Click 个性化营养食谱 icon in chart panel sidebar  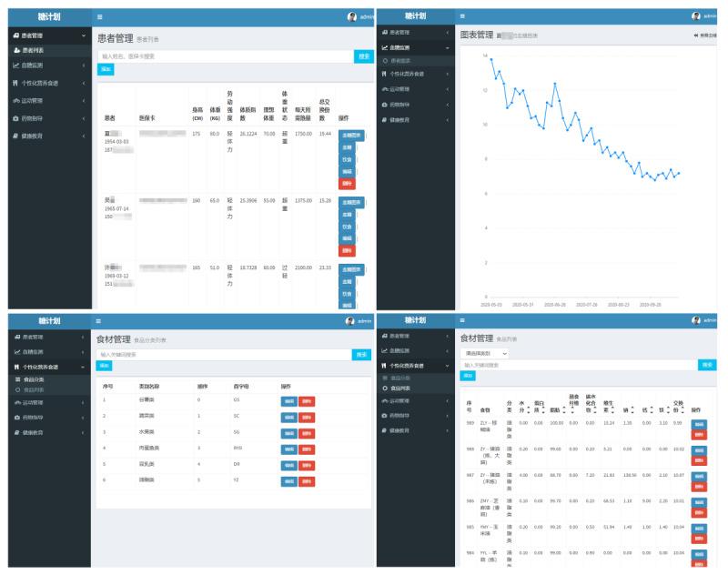385,74
